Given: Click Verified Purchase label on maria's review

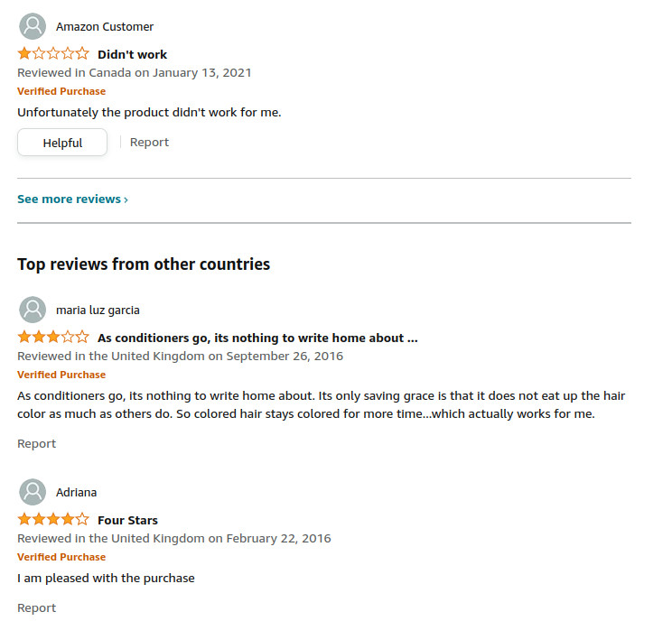Looking at the screenshot, I should pos(61,375).
